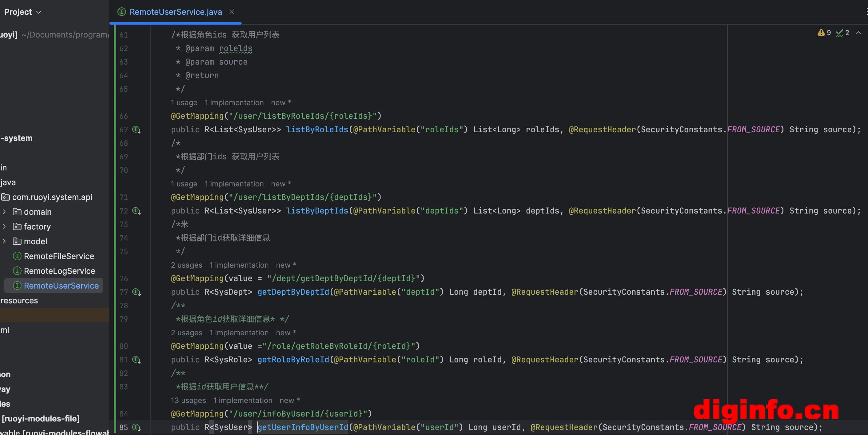Screen dimensions: 868x435
Task: Click the getDeptByDeptId method name
Action: tap(293, 292)
